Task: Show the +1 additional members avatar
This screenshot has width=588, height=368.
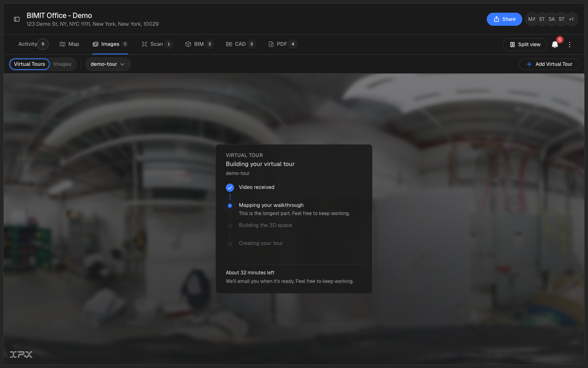Action: tap(571, 19)
